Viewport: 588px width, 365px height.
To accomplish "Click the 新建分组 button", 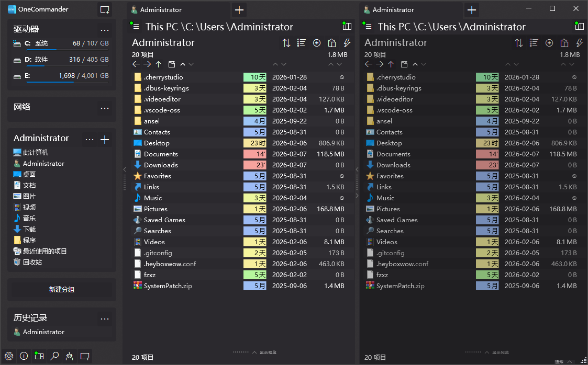I will point(62,289).
